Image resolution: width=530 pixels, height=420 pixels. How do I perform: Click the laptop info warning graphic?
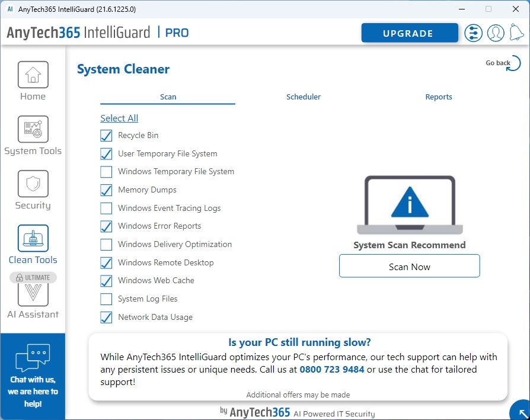coord(410,205)
